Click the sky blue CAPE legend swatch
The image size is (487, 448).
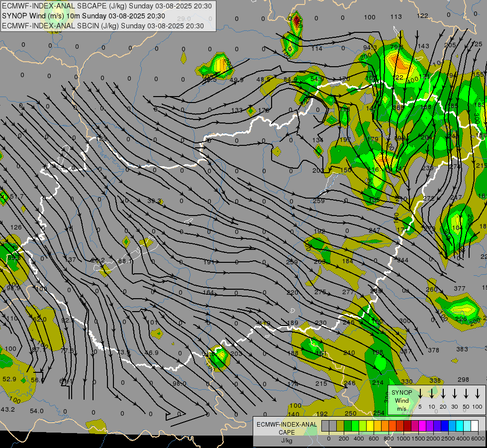(452, 426)
